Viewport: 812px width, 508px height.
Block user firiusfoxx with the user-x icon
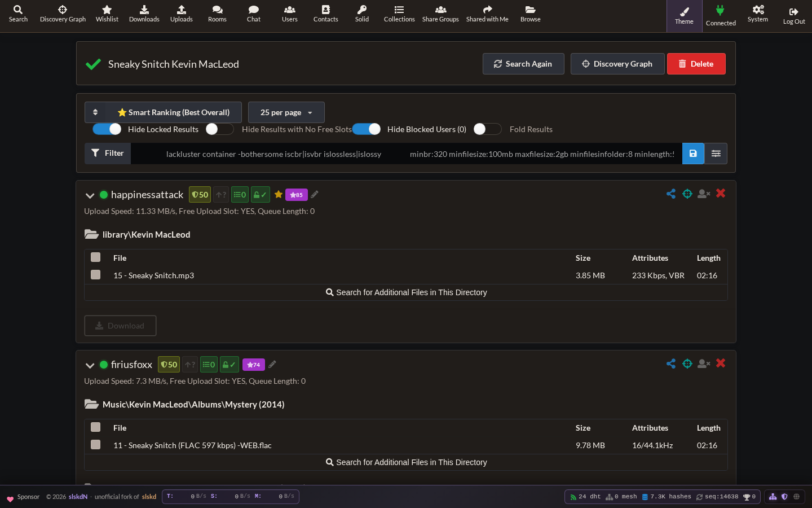704,364
